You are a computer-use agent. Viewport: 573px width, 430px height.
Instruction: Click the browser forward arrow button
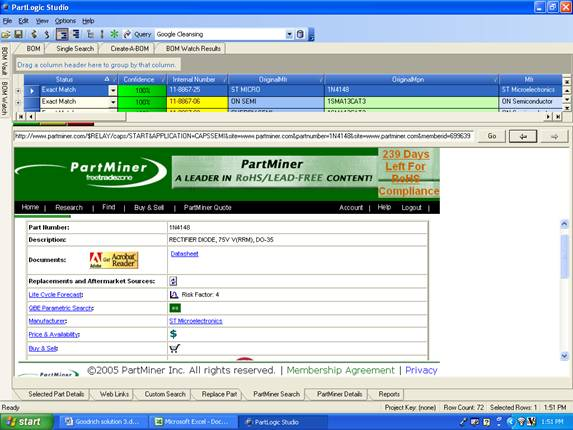554,136
